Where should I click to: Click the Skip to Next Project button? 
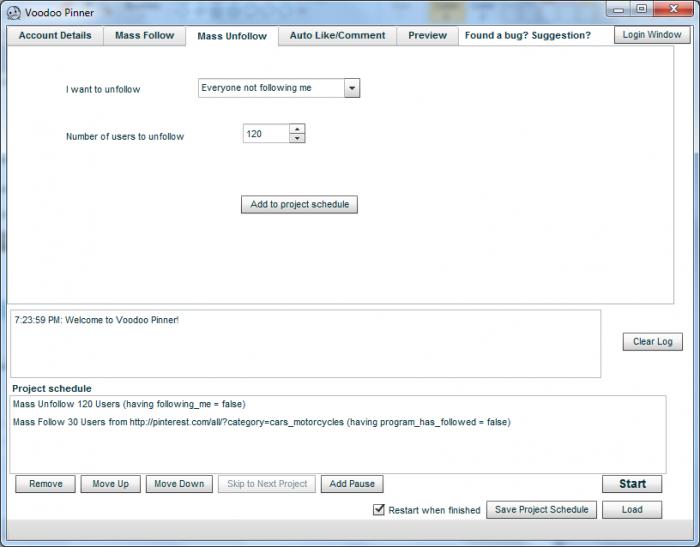(x=267, y=484)
